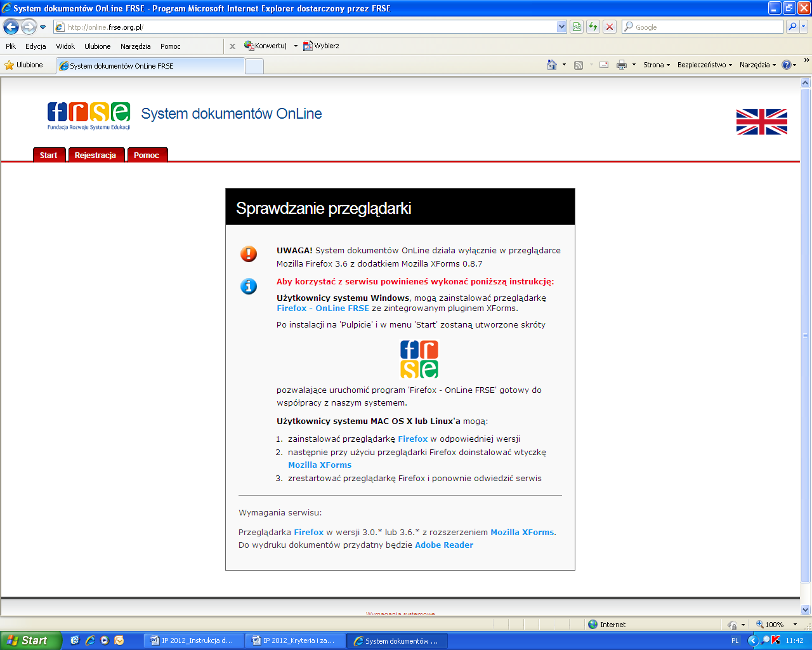Click the Print icon
This screenshot has width=812, height=650.
[622, 65]
